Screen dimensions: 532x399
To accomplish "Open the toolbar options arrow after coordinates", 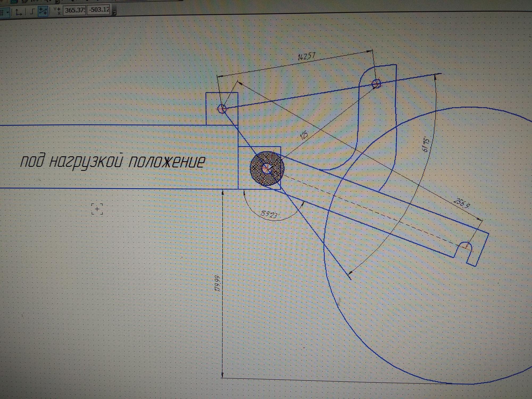I will point(114,12).
